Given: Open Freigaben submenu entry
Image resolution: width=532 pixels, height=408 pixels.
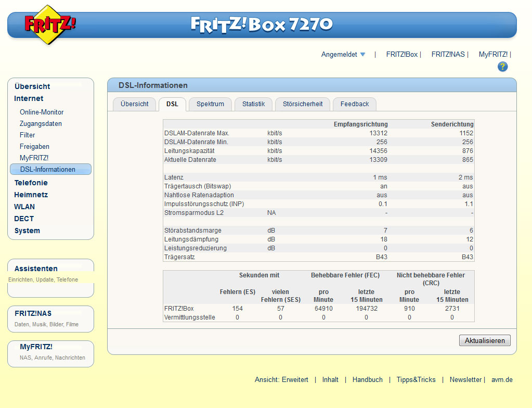Looking at the screenshot, I should (x=34, y=147).
